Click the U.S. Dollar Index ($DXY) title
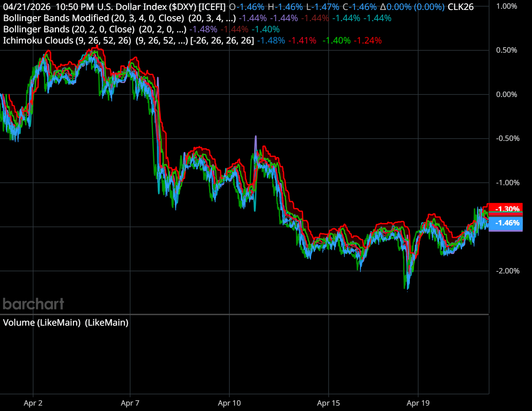532x411 pixels. point(161,7)
